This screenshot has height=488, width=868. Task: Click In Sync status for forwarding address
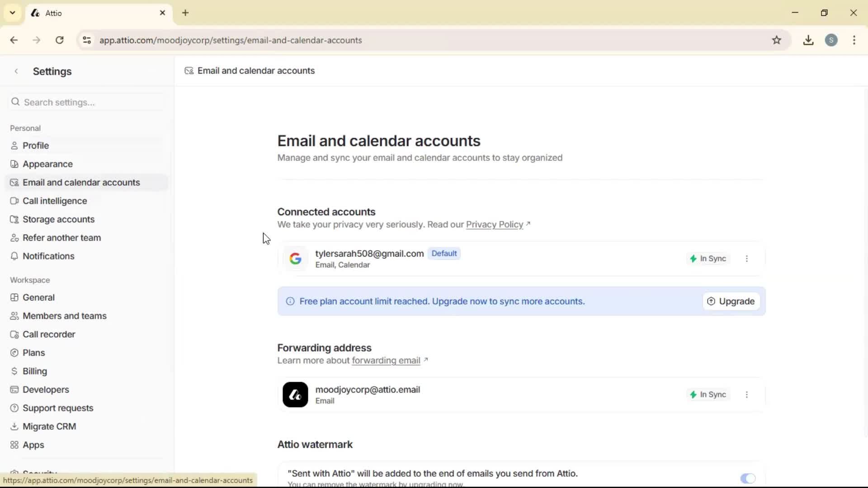708,395
